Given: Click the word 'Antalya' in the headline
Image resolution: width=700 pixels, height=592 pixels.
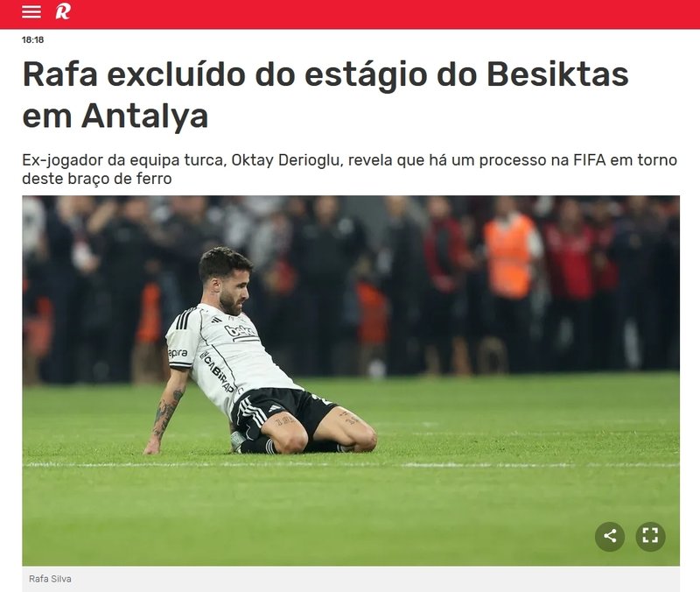Looking at the screenshot, I should [144, 116].
